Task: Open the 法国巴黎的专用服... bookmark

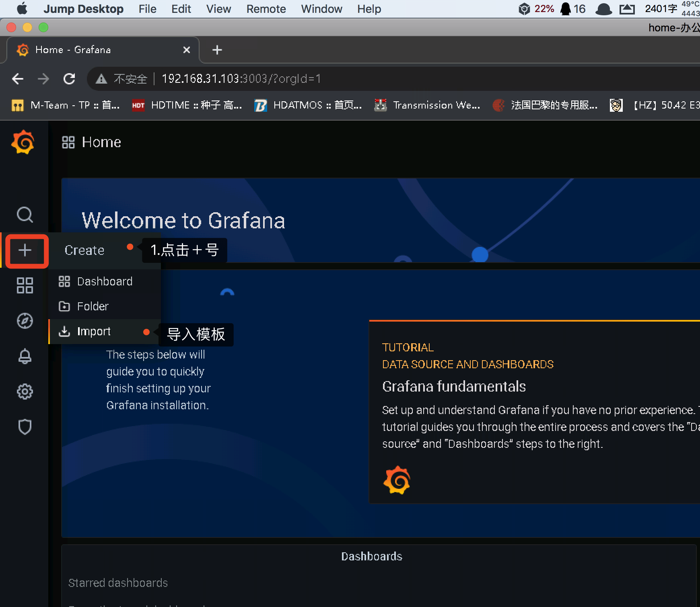Action: pyautogui.click(x=545, y=105)
